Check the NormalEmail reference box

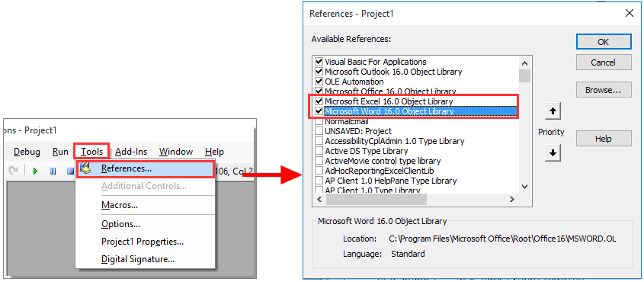(x=319, y=121)
